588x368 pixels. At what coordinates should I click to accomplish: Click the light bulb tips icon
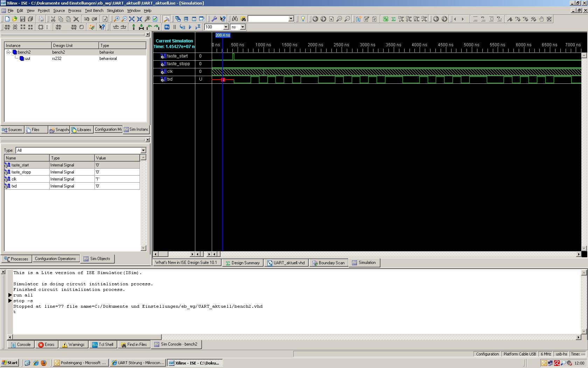click(x=303, y=19)
